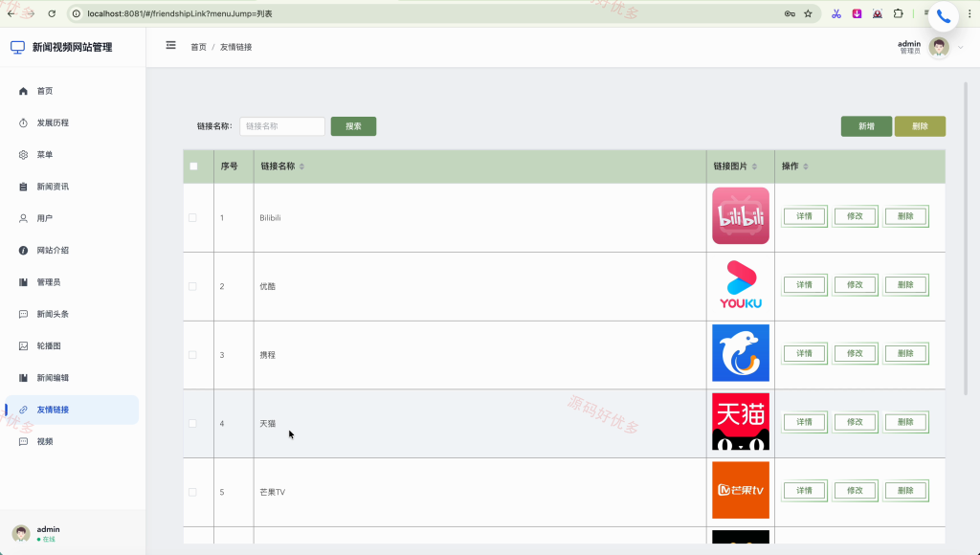
Task: Click the olive 删除 batch button
Action: pyautogui.click(x=920, y=126)
